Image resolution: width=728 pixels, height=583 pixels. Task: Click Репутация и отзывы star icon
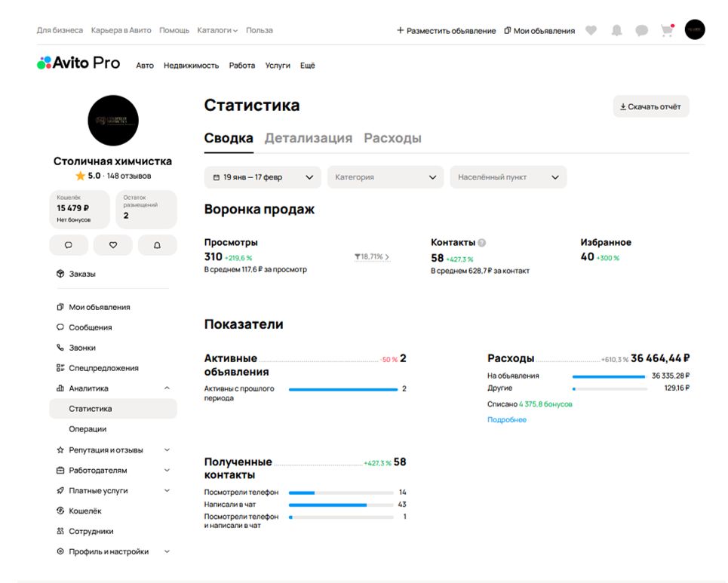point(60,450)
